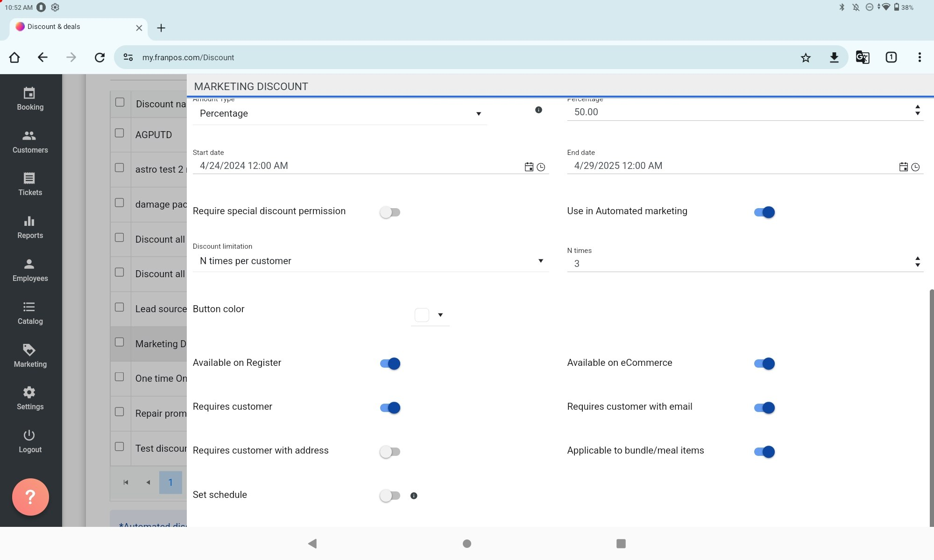934x560 pixels.
Task: Click the dialog vertical scrollbar
Action: (932, 408)
